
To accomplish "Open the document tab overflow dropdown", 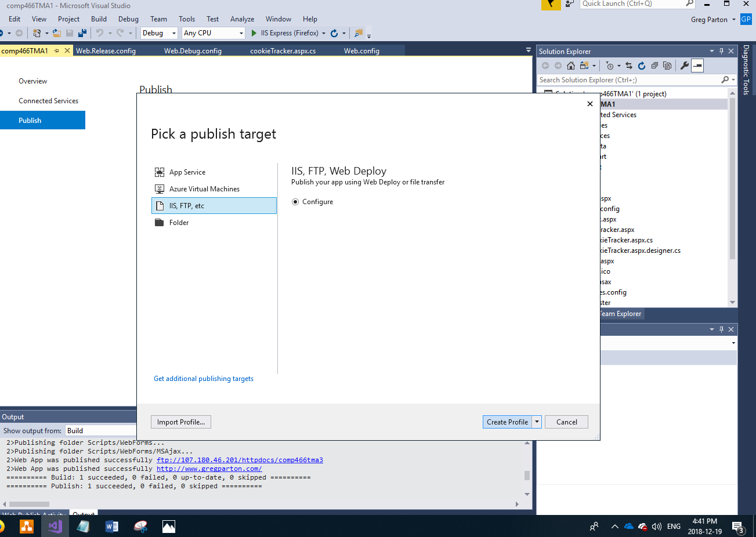I will coord(528,50).
